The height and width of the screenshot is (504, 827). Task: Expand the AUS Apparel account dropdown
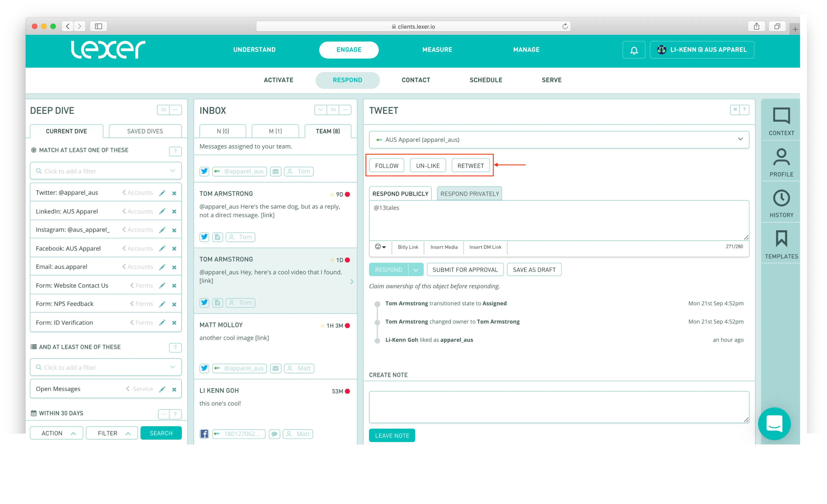740,139
